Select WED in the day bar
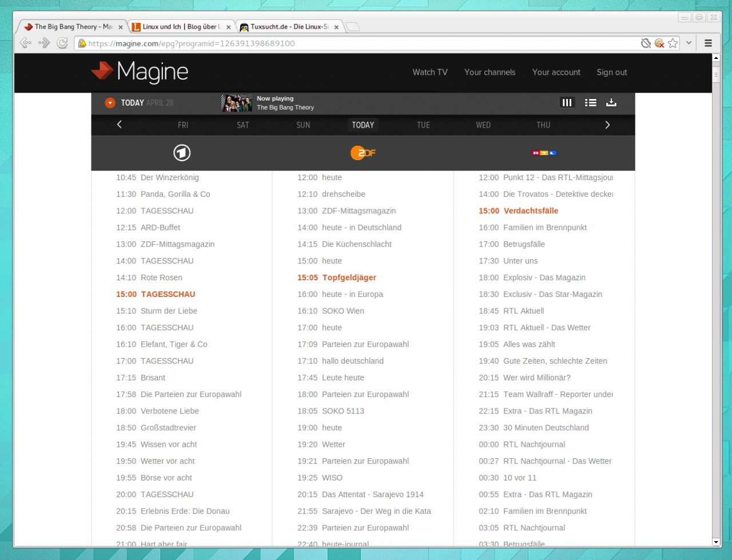 483,125
